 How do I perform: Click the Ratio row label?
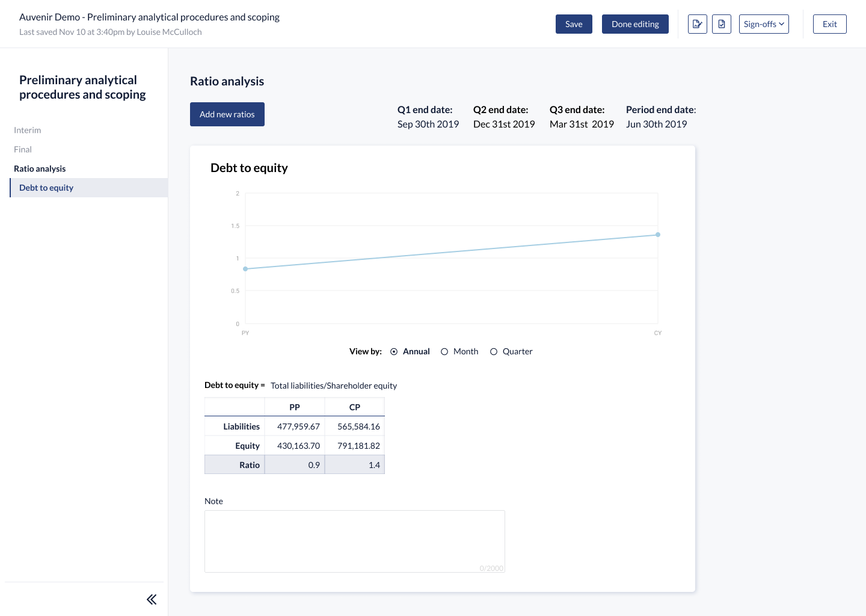250,465
